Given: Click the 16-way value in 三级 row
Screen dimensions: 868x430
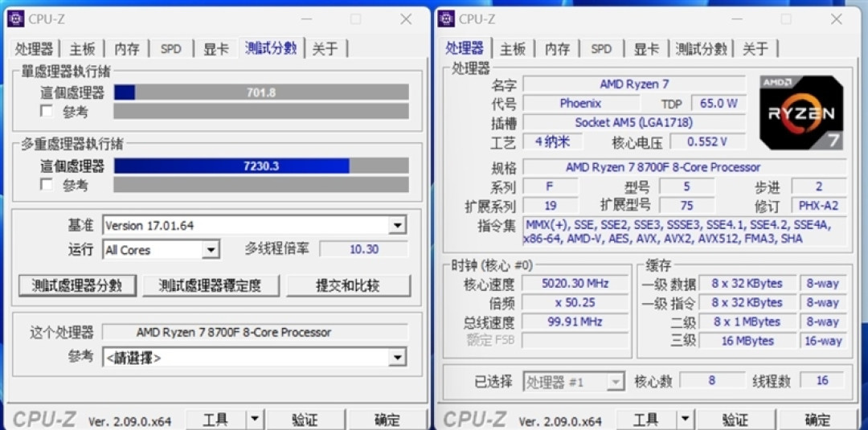Looking at the screenshot, I should pos(823,340).
